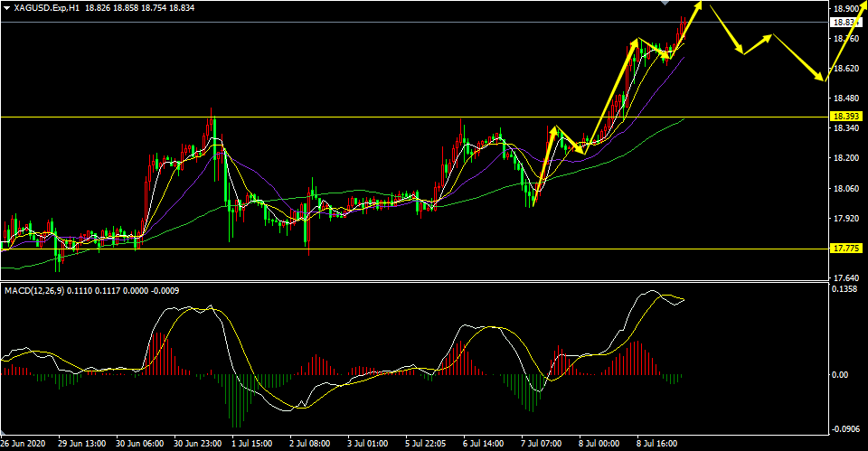Click the 17.640 price axis label
Screen dimensions: 868x451
point(846,277)
